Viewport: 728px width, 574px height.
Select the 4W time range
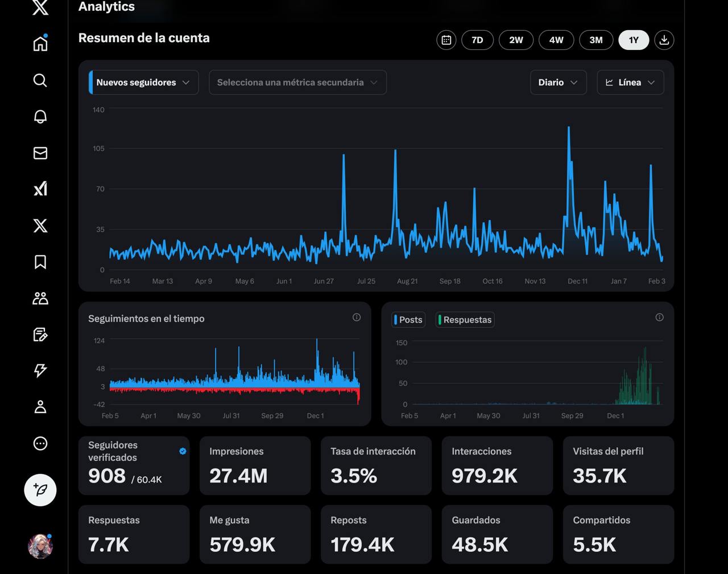point(556,40)
